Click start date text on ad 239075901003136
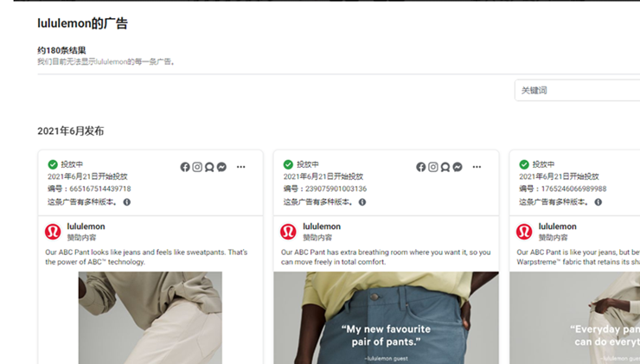This screenshot has width=640, height=364. click(323, 176)
